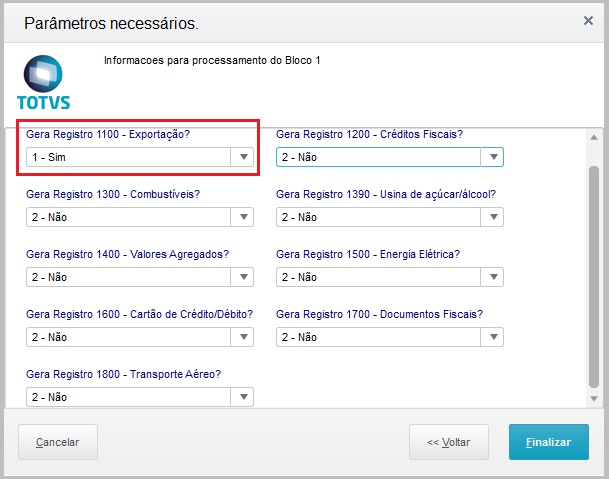
Task: Click the '1 - Sim' Exportação field
Action: [x=130, y=157]
